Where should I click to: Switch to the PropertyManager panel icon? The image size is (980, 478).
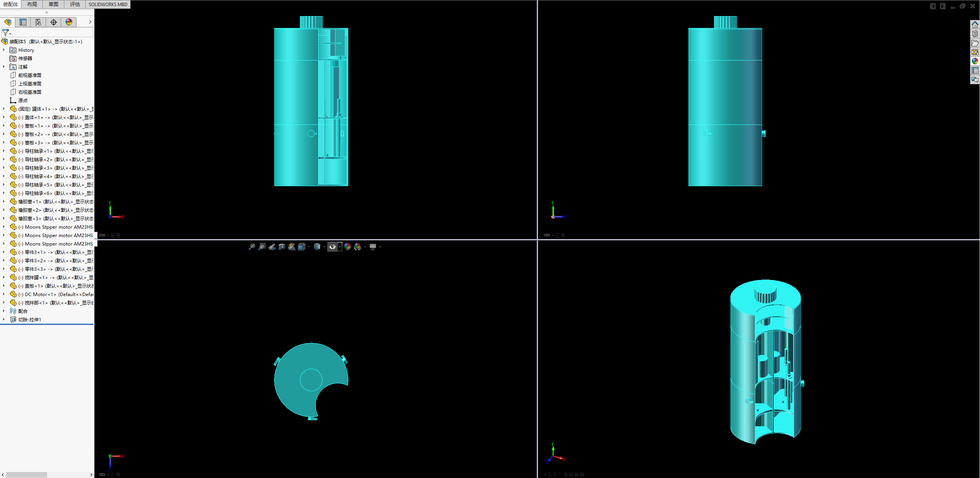(x=23, y=22)
